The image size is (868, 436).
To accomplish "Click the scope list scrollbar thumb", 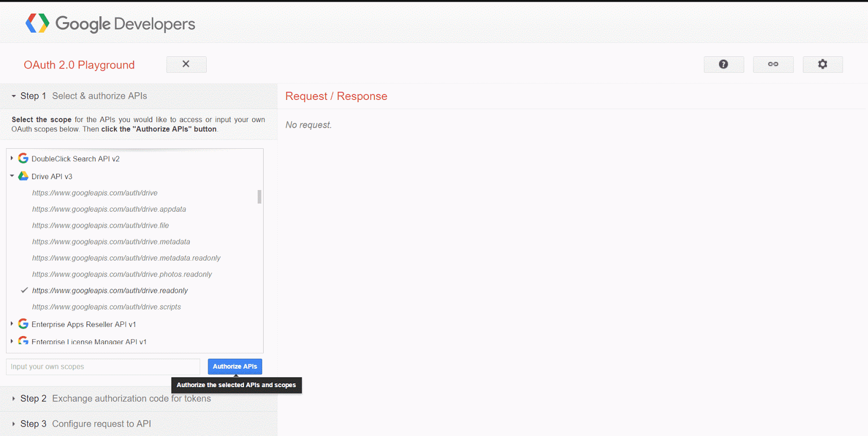I will [x=259, y=197].
